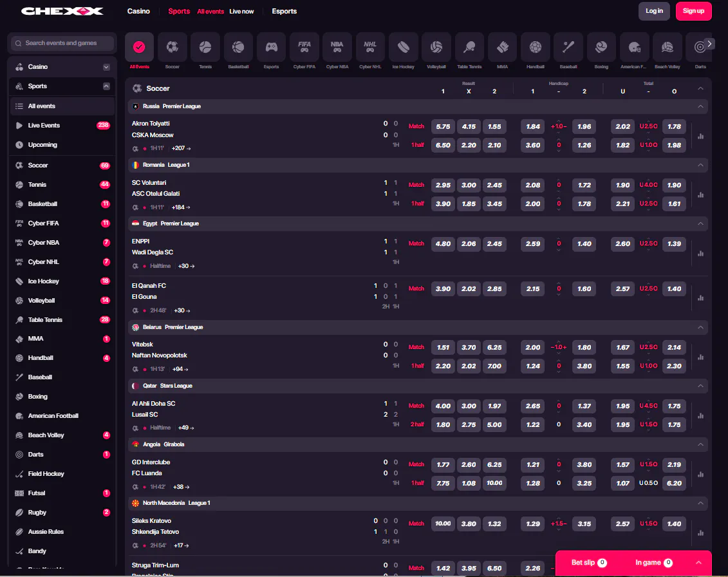Open the In game tab
Viewport: 728px width, 577px height.
[654, 563]
